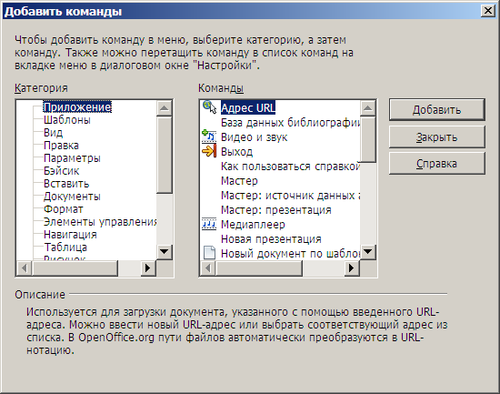Click the Новый документ по шаблону icon
This screenshot has height=394, width=500.
209,253
